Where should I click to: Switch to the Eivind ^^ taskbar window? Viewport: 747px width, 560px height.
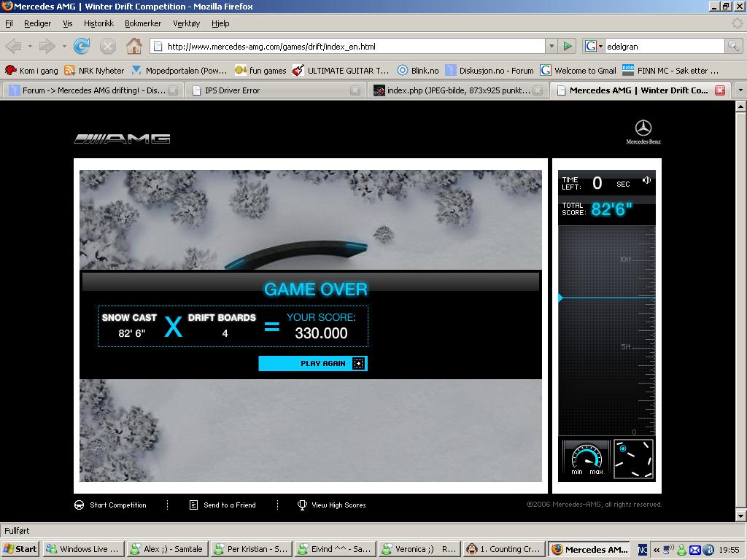[335, 549]
